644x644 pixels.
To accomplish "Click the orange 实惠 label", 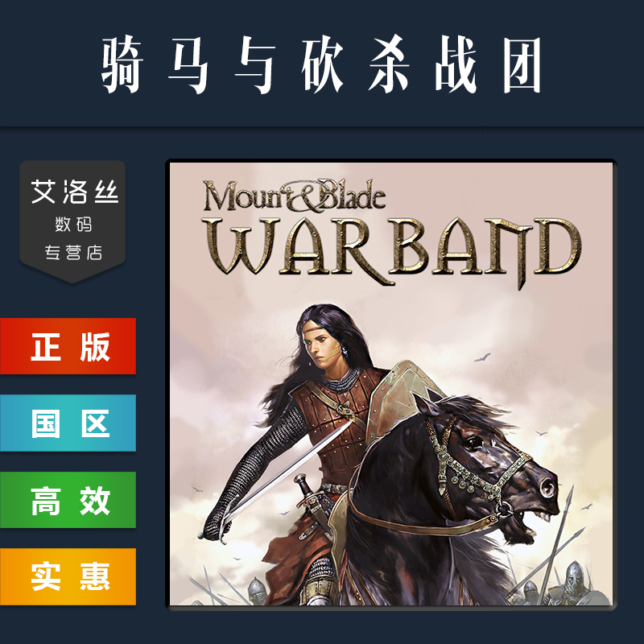I will click(68, 576).
